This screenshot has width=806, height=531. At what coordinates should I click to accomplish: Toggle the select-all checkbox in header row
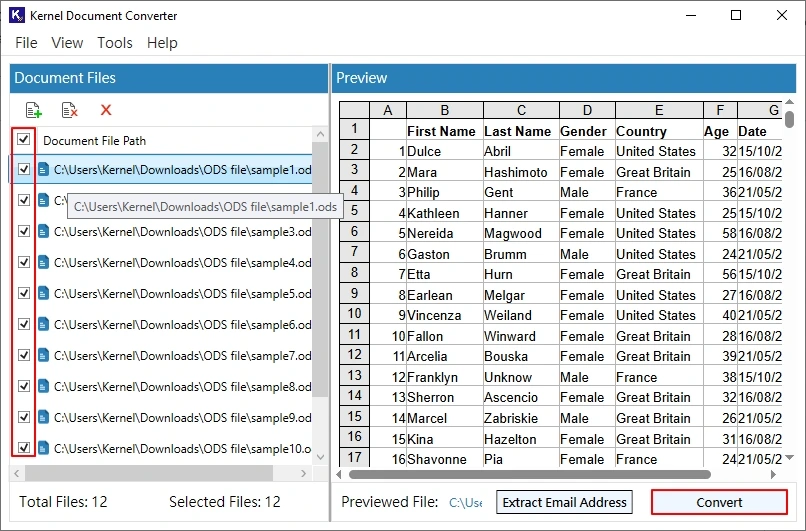pyautogui.click(x=24, y=139)
